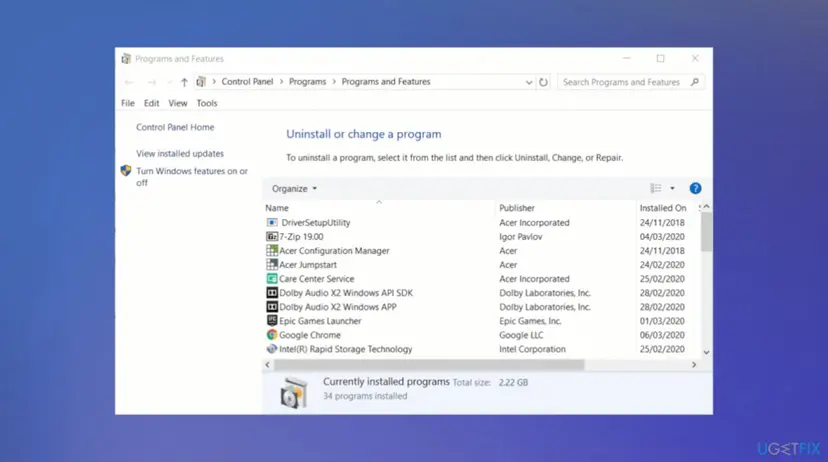Click the Programs and Features breadcrumb
The width and height of the screenshot is (828, 462).
pyautogui.click(x=386, y=82)
